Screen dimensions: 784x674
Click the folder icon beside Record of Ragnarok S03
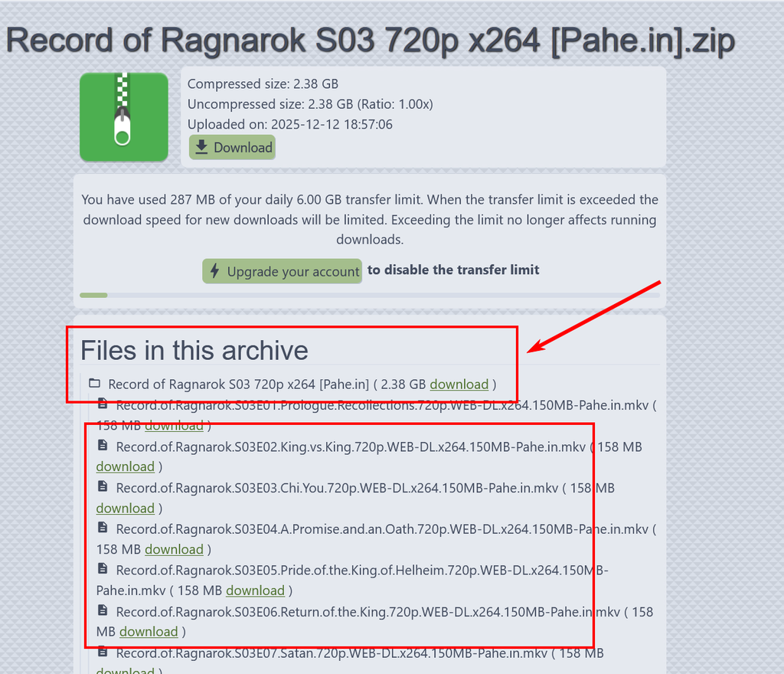pos(94,384)
